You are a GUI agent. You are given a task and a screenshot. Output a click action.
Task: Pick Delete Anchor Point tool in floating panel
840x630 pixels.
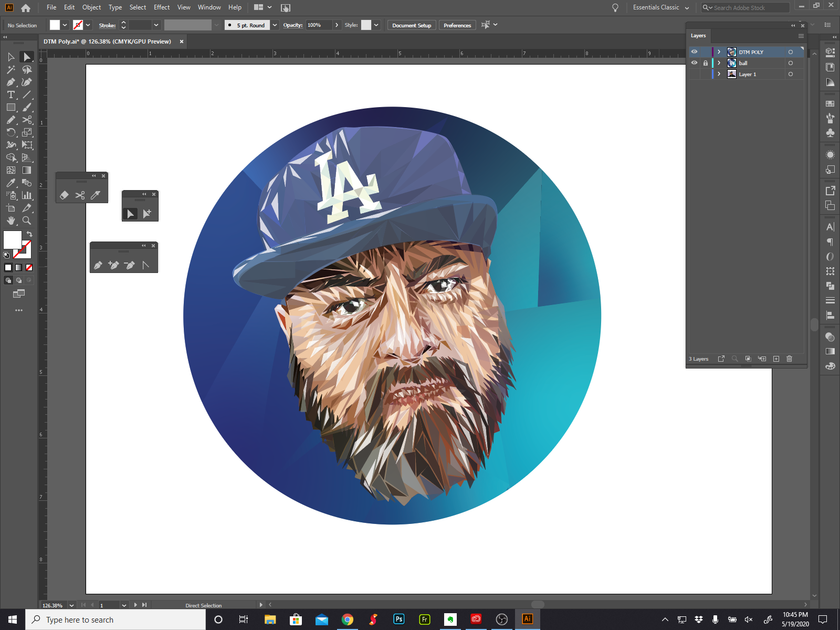point(130,265)
